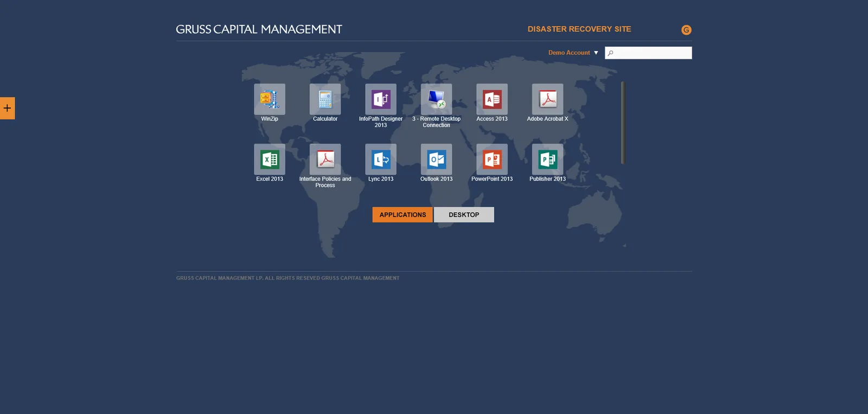Click the PowerPoint 2013 label text
The height and width of the screenshot is (414, 868).
(x=492, y=179)
